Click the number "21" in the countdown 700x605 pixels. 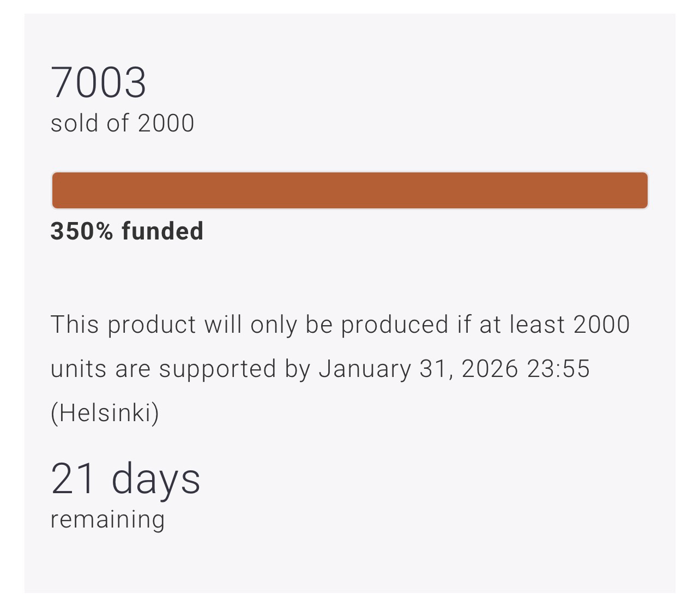tap(73, 478)
